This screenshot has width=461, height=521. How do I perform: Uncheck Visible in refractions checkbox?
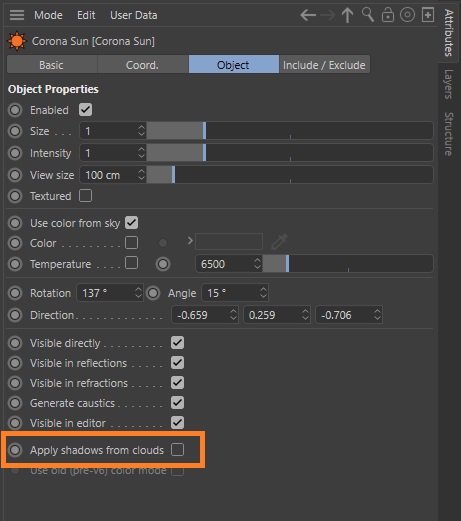pyautogui.click(x=177, y=383)
